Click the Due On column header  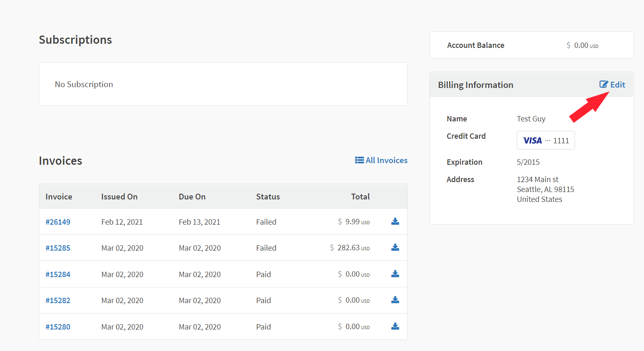(192, 197)
